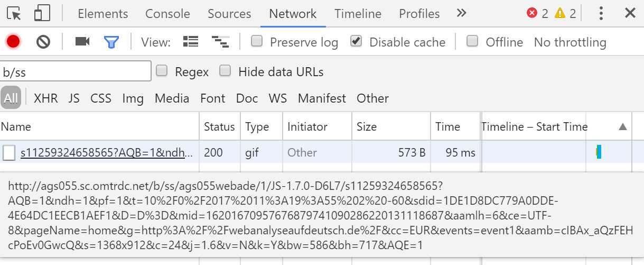Enable the Regex filter checkbox
Image resolution: width=644 pixels, height=265 pixels.
162,71
